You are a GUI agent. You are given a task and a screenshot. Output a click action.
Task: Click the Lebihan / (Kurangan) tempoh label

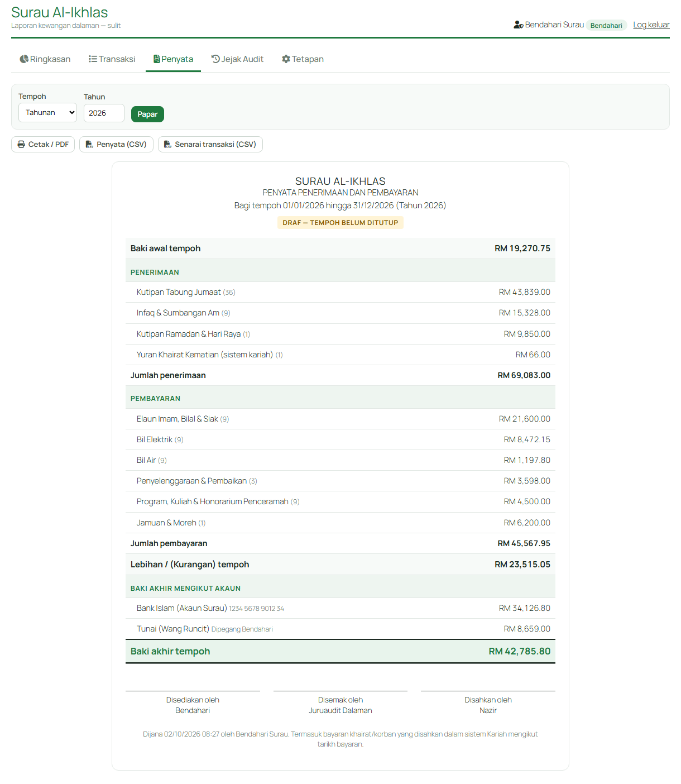pos(190,565)
